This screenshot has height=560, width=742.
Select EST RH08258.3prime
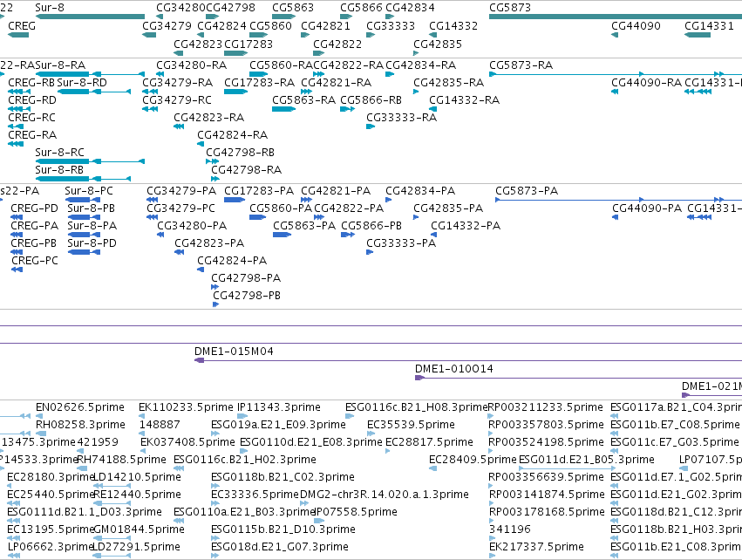tap(80, 425)
